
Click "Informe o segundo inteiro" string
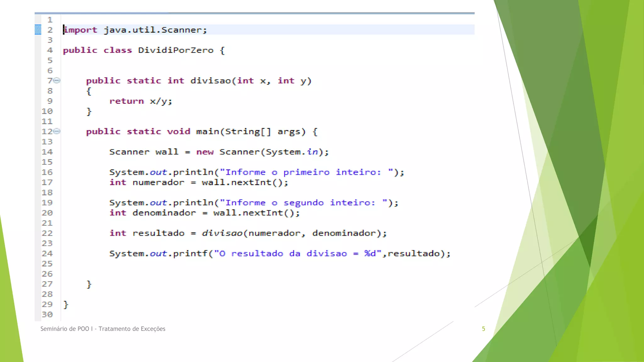point(303,203)
